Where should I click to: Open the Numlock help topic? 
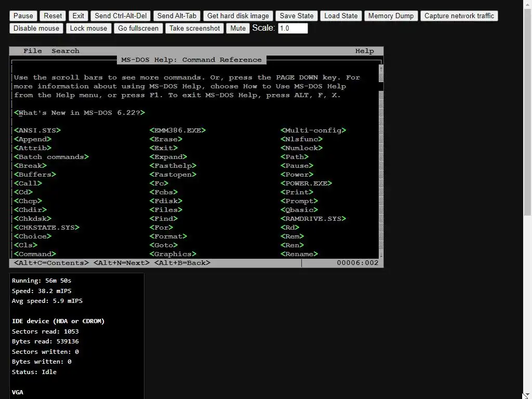tap(302, 148)
